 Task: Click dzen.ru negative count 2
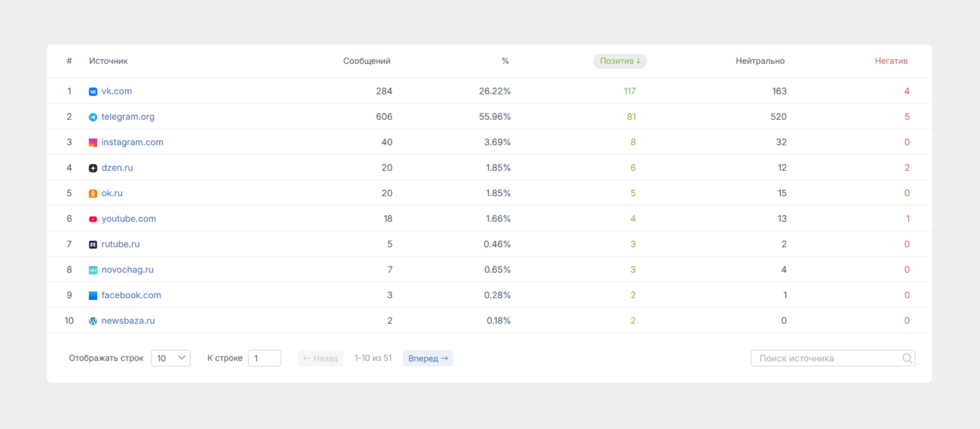click(907, 168)
